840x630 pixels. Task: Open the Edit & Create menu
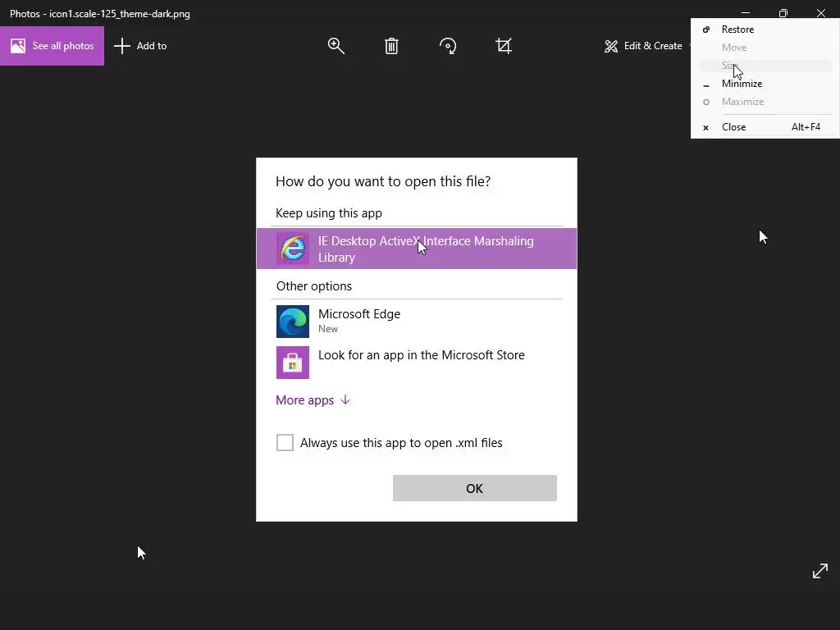coord(643,46)
